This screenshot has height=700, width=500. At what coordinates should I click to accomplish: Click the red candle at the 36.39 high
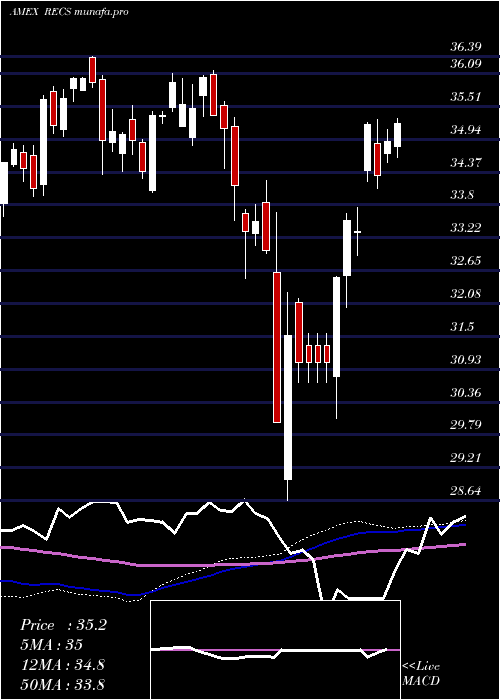coord(92,70)
